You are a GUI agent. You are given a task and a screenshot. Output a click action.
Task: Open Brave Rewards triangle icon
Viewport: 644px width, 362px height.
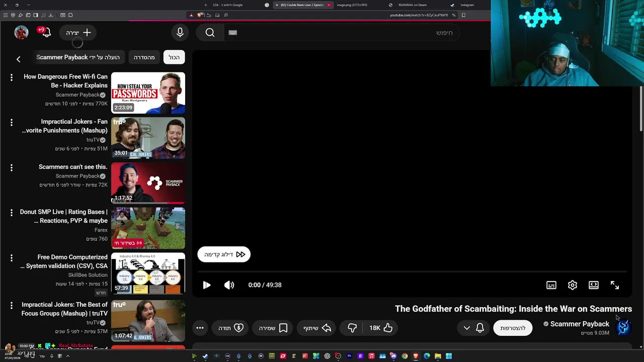click(191, 15)
